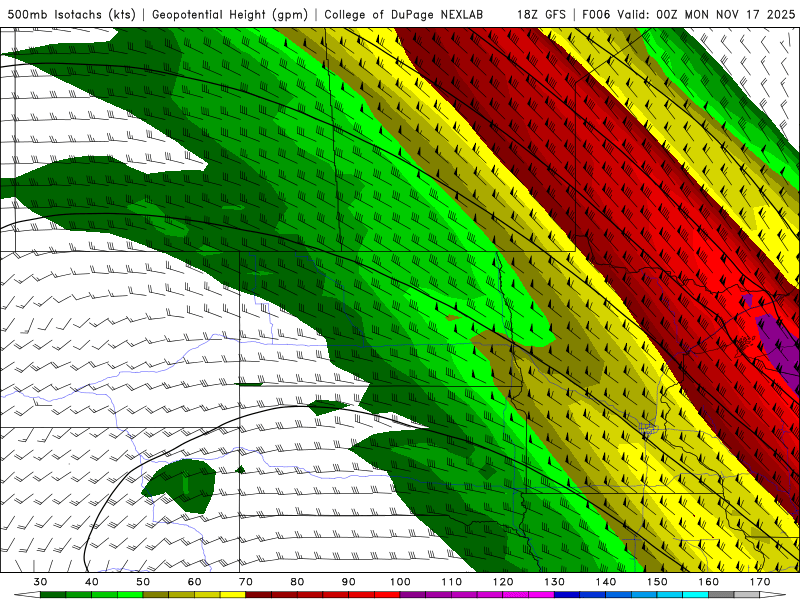Image resolution: width=800 pixels, height=600 pixels.
Task: Click the 100 label on the color scale
Action: pos(400,582)
